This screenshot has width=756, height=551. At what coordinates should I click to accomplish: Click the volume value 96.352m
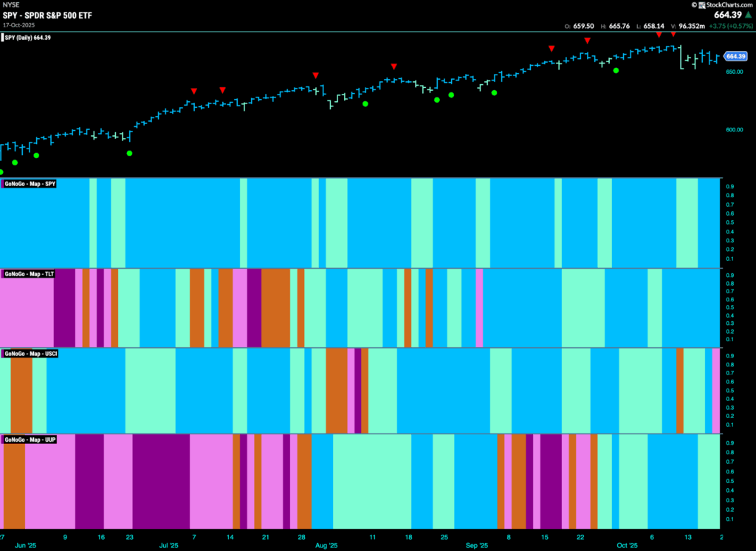(692, 26)
